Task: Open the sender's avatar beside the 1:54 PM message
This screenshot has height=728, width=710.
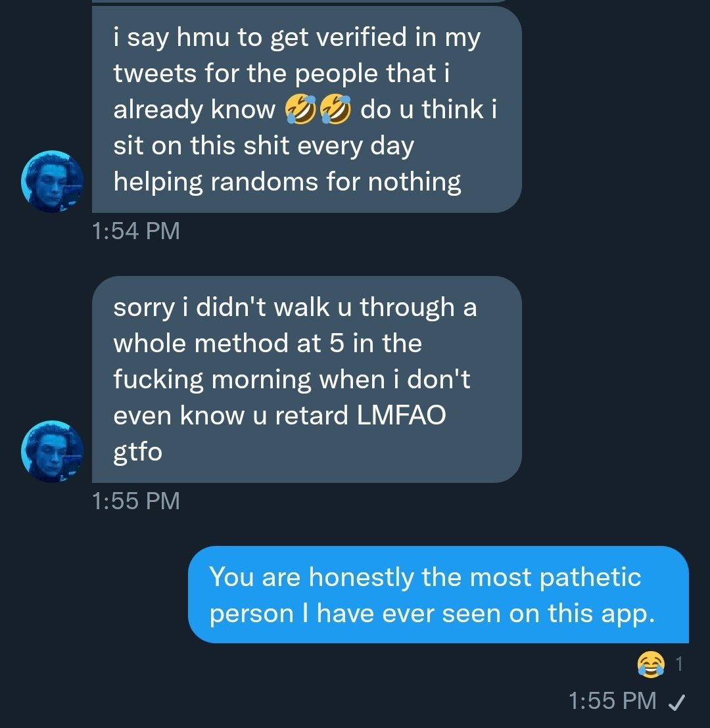Action: [x=53, y=181]
